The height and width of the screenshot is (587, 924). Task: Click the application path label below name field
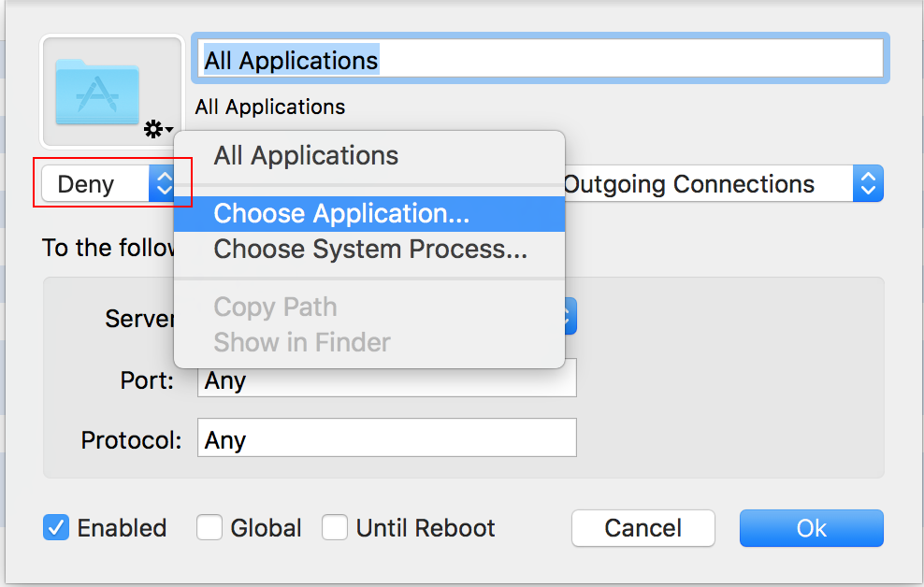click(x=270, y=107)
